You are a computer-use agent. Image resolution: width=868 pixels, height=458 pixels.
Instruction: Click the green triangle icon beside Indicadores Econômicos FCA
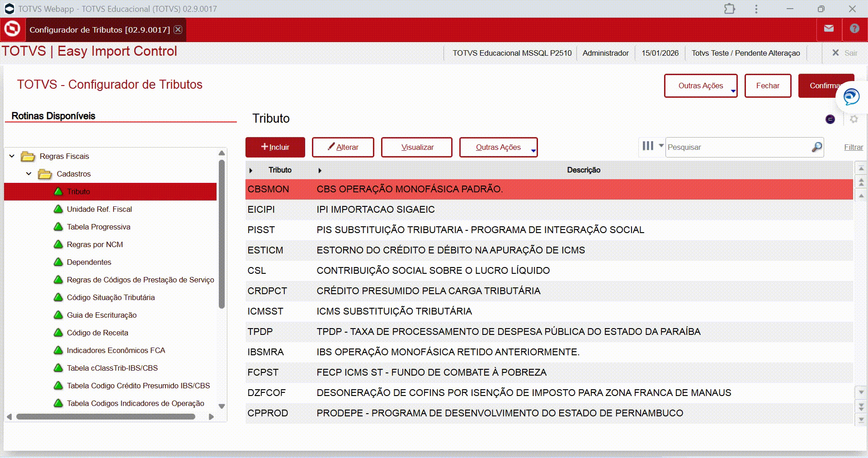pos(58,350)
